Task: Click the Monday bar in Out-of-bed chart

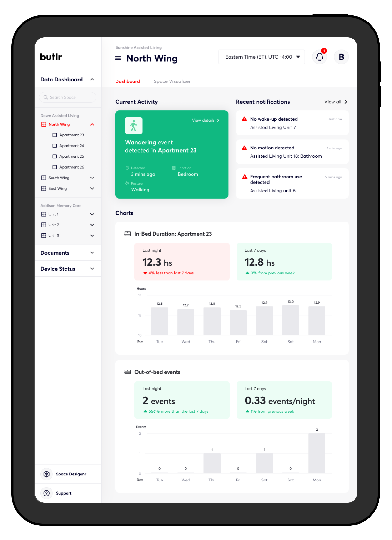Action: click(x=317, y=453)
